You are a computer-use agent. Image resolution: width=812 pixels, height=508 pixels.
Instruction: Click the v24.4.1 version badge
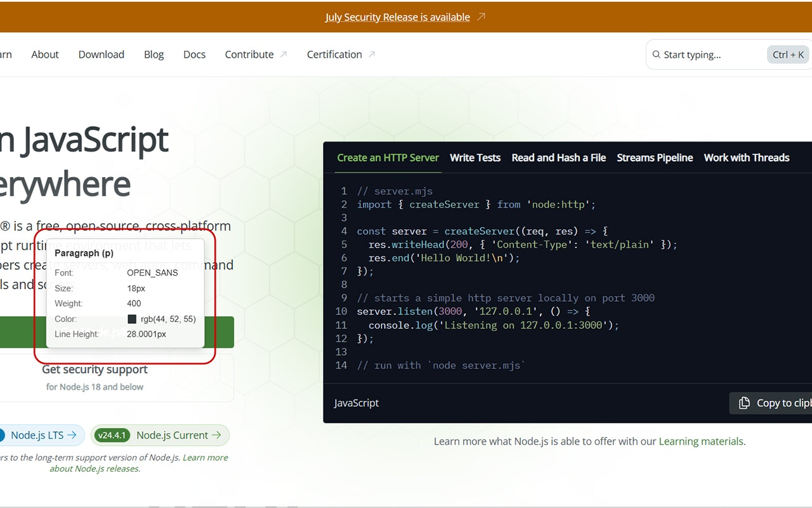click(x=113, y=435)
